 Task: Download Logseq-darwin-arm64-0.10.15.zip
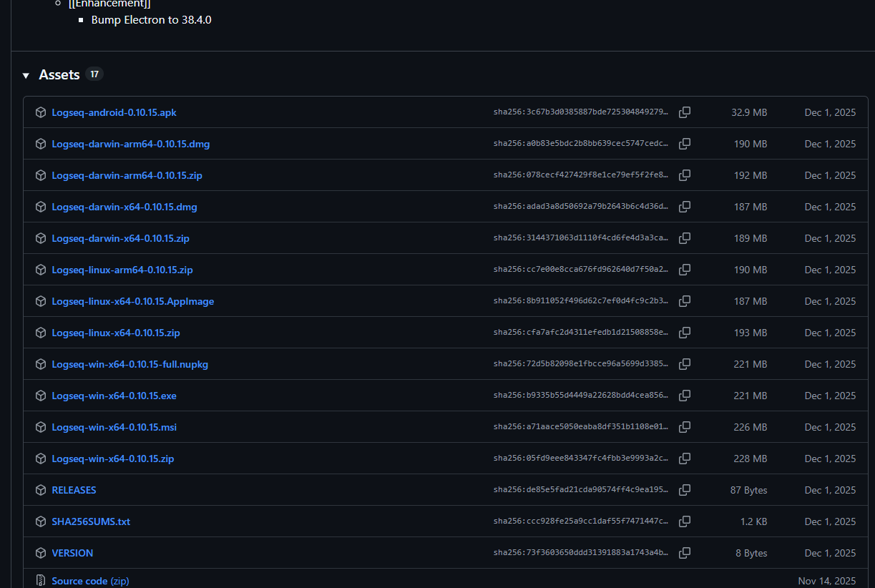(127, 175)
